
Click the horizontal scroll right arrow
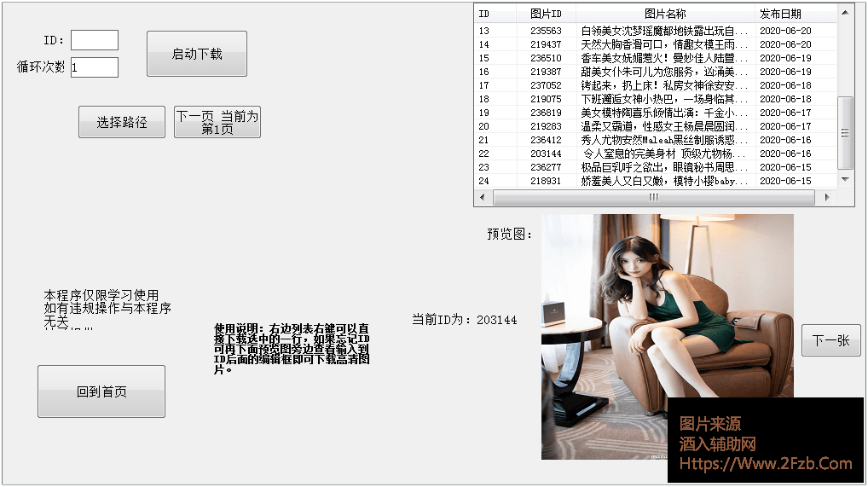point(827,197)
